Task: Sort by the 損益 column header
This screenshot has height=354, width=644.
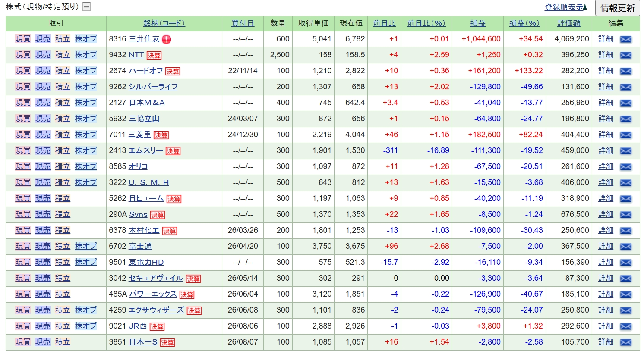Action: (478, 23)
